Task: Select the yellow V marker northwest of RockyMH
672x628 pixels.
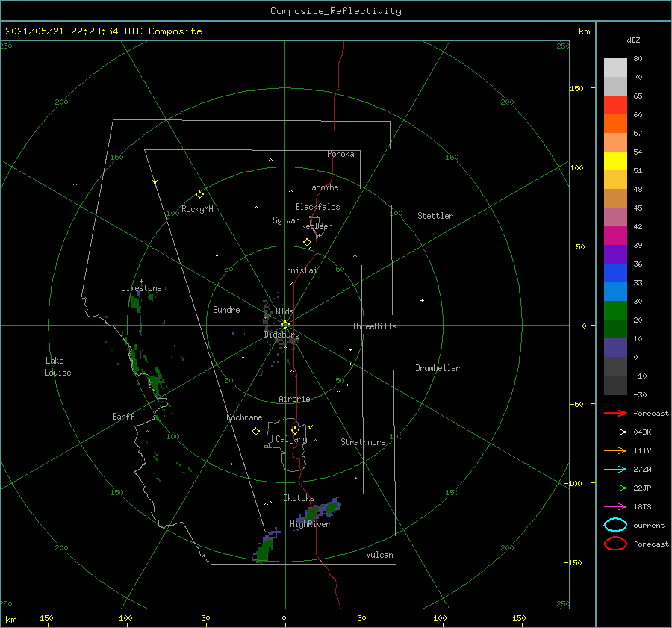Action: [x=155, y=182]
